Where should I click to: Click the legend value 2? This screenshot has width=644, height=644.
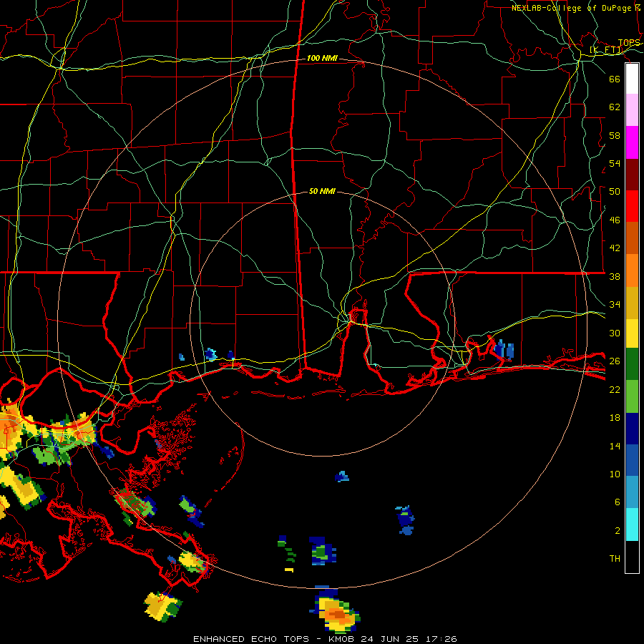coord(618,530)
